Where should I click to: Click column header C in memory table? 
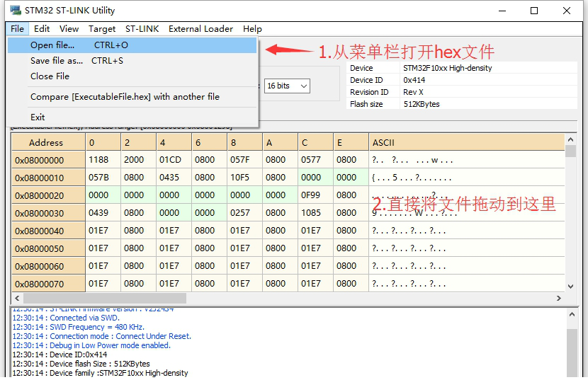pyautogui.click(x=315, y=142)
